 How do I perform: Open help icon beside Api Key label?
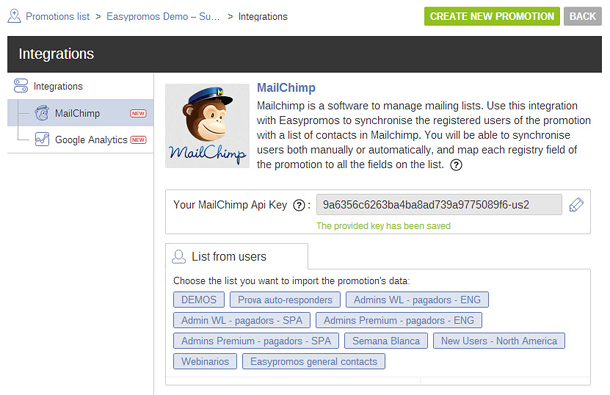pyautogui.click(x=299, y=205)
